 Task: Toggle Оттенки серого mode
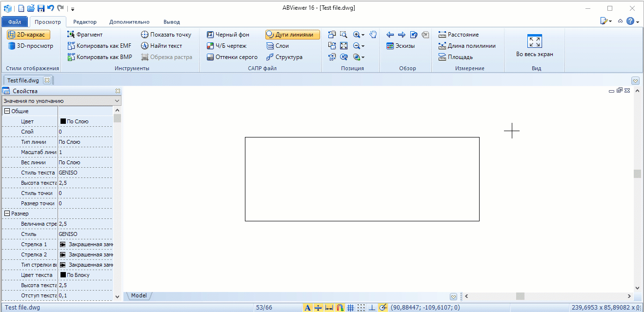[x=232, y=57]
